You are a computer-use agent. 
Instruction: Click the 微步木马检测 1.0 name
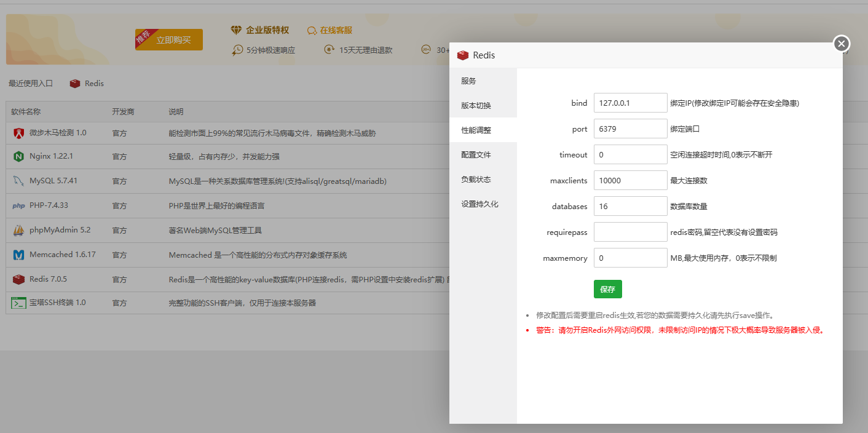[58, 133]
